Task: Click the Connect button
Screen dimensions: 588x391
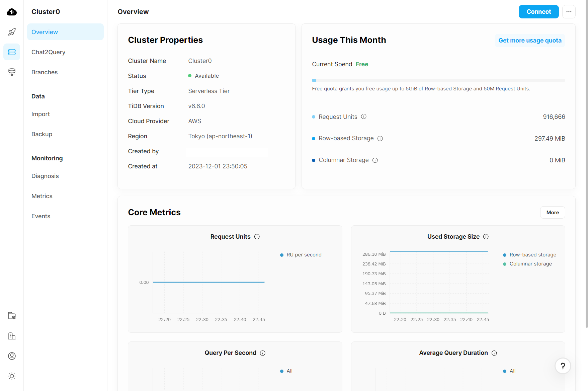Action: (538, 12)
